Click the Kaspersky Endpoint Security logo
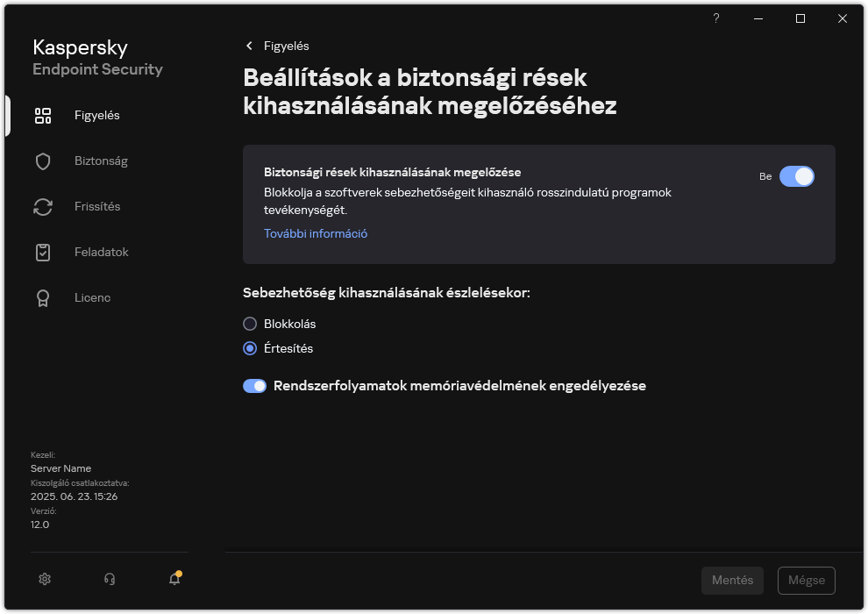 97,58
